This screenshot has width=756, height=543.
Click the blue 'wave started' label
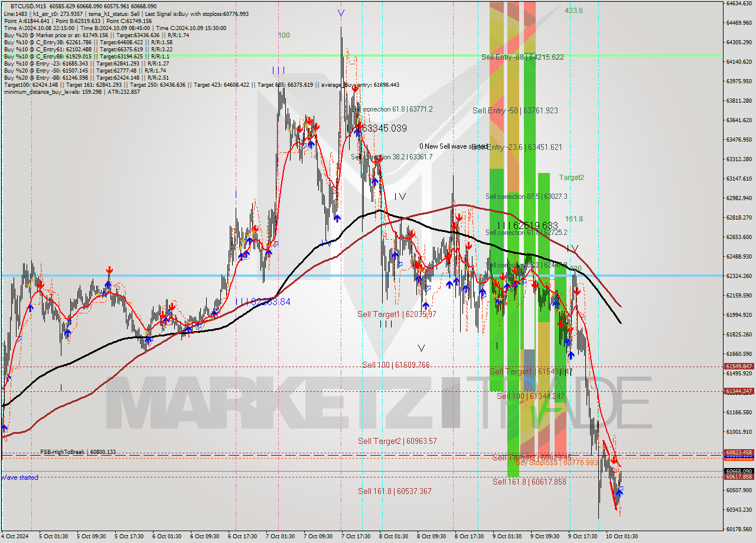point(19,477)
